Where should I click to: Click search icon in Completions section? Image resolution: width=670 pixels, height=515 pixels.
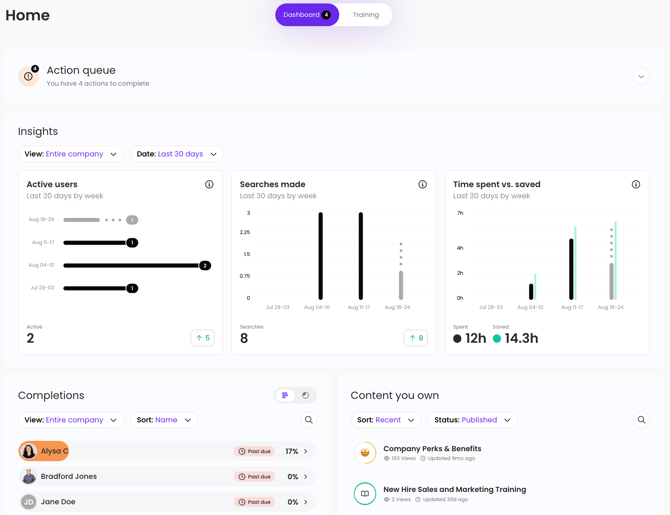click(x=309, y=420)
